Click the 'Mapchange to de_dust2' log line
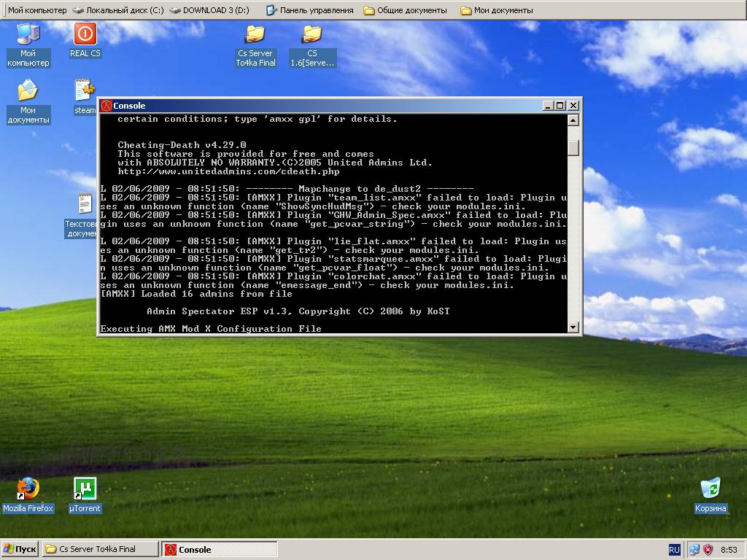 pos(287,189)
